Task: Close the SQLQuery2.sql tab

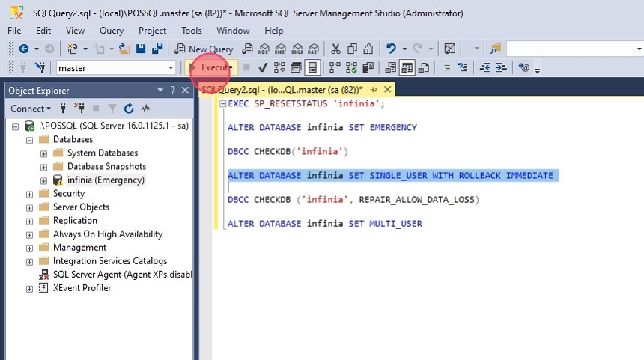Action: (x=387, y=89)
